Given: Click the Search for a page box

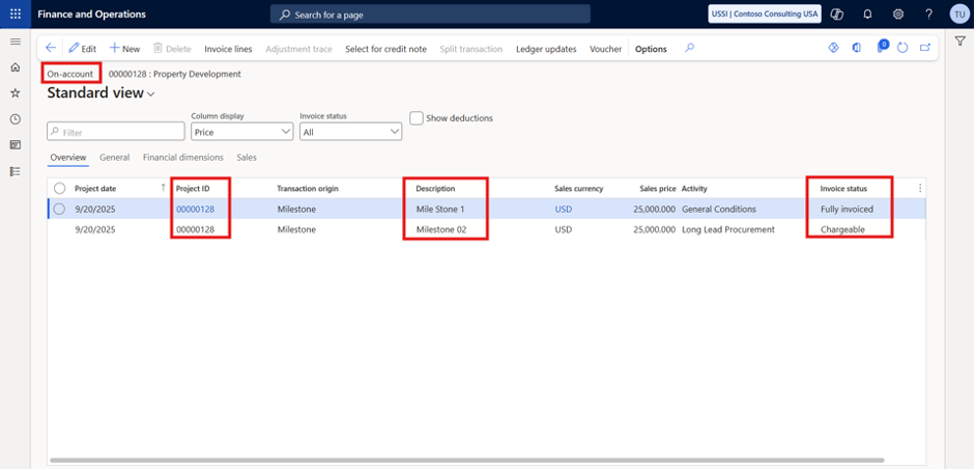Looking at the screenshot, I should 430,14.
